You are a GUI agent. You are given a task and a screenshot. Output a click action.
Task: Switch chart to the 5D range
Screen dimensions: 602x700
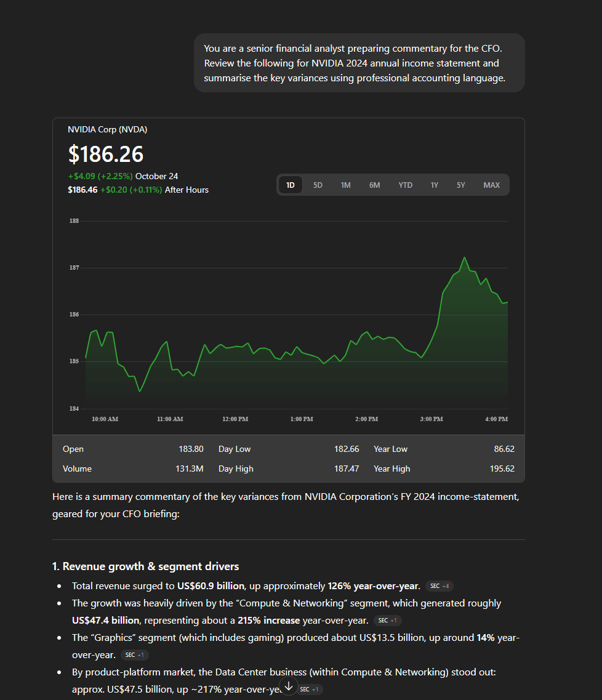(318, 185)
